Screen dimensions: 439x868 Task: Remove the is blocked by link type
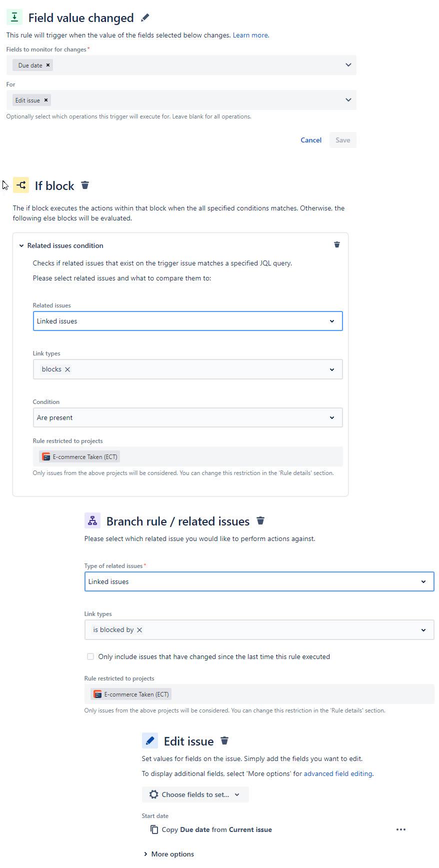139,630
